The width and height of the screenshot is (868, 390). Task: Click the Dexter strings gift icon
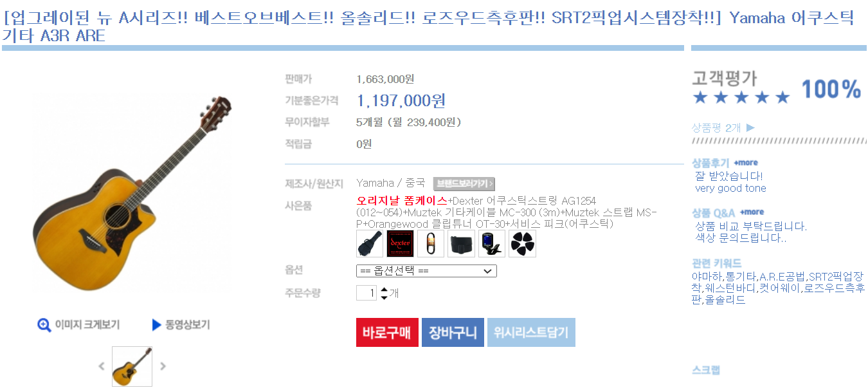400,244
